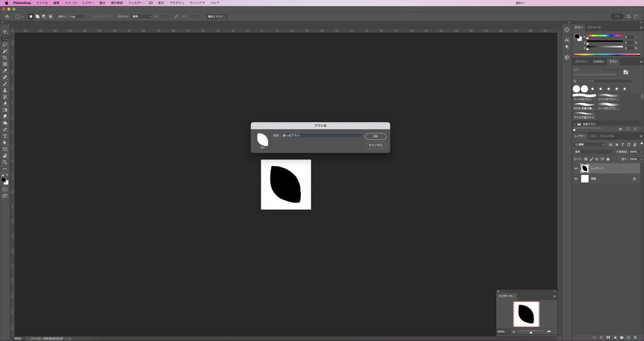The height and width of the screenshot is (341, 644).
Task: Select the Zoom tool in toolbar
Action: click(x=5, y=162)
